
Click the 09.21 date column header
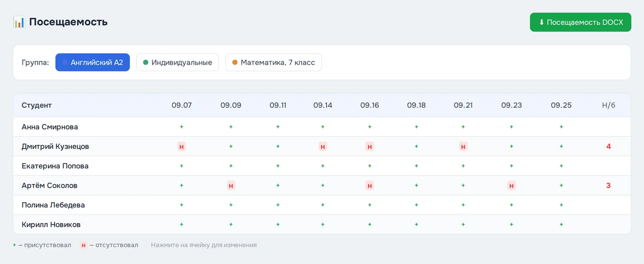(463, 105)
